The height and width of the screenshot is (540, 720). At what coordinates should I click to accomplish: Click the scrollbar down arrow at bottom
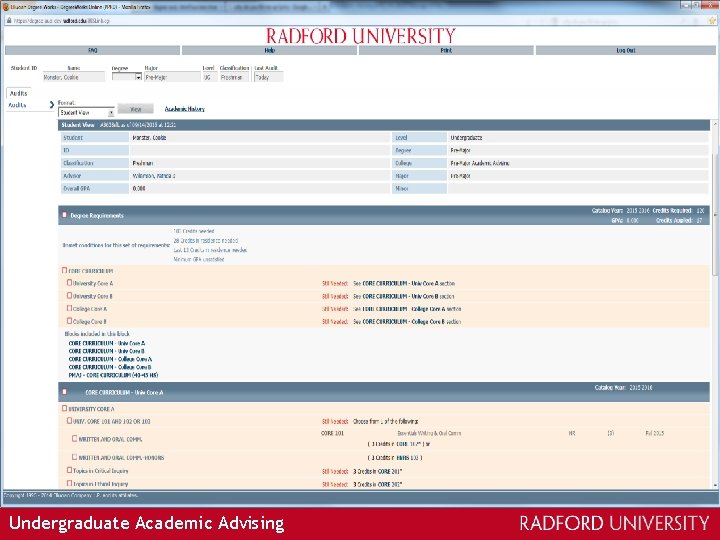coord(715,485)
